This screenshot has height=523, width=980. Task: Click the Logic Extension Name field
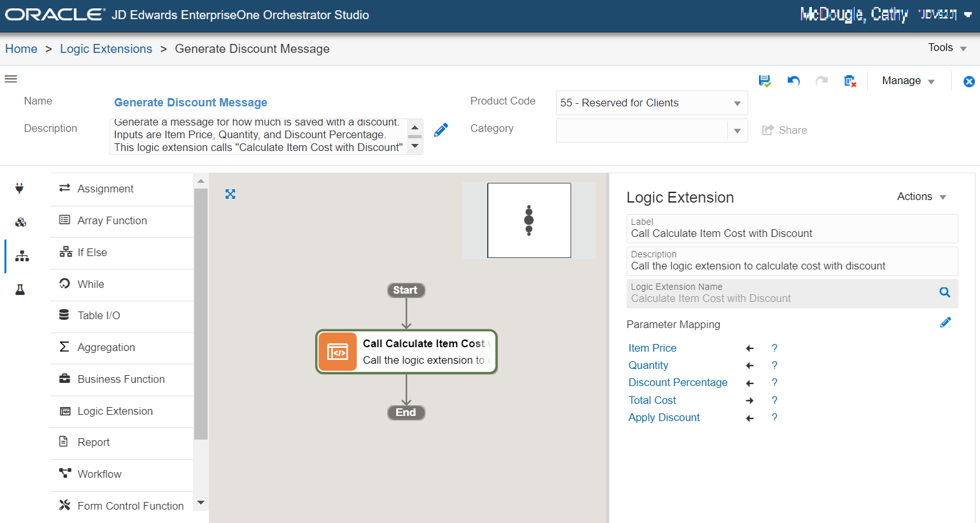[x=792, y=293]
